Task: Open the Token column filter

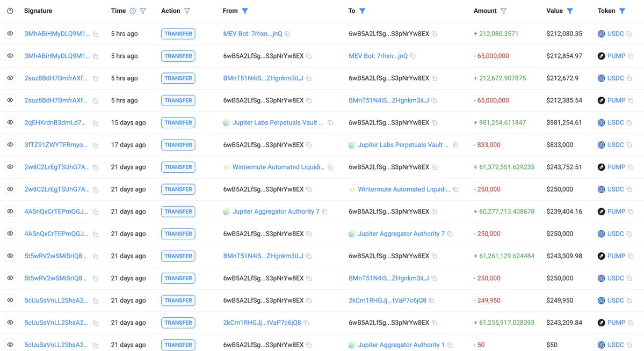Action: point(622,11)
